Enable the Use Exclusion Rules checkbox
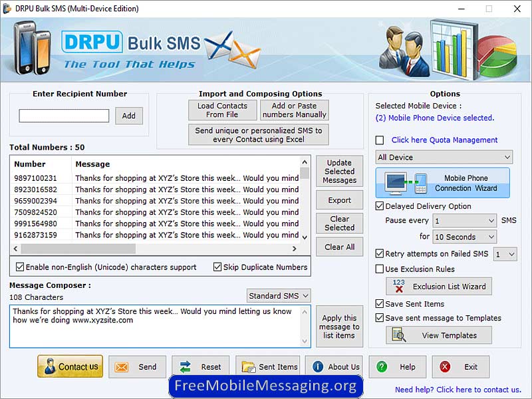Screen dimensions: 532x399 380,269
